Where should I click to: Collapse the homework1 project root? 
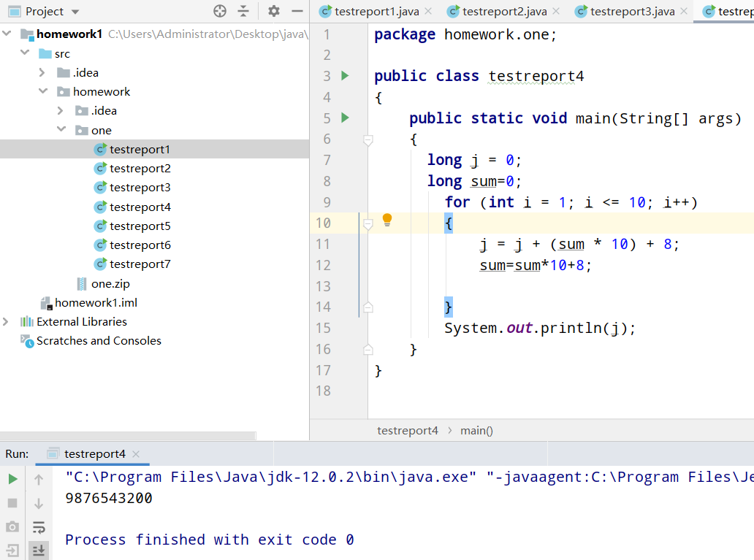coord(7,34)
